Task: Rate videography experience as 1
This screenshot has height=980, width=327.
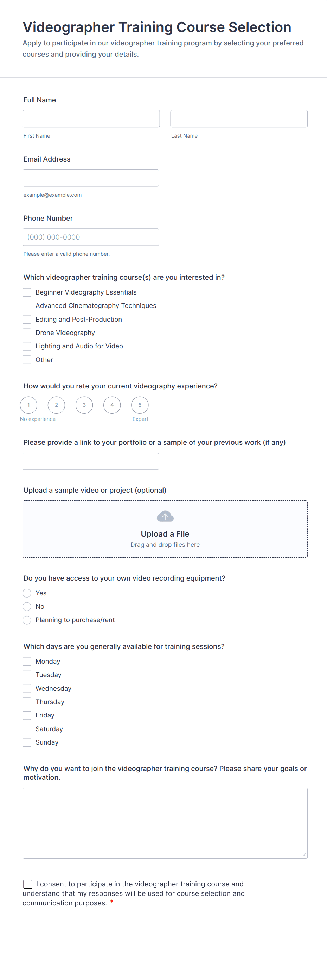Action: (28, 405)
